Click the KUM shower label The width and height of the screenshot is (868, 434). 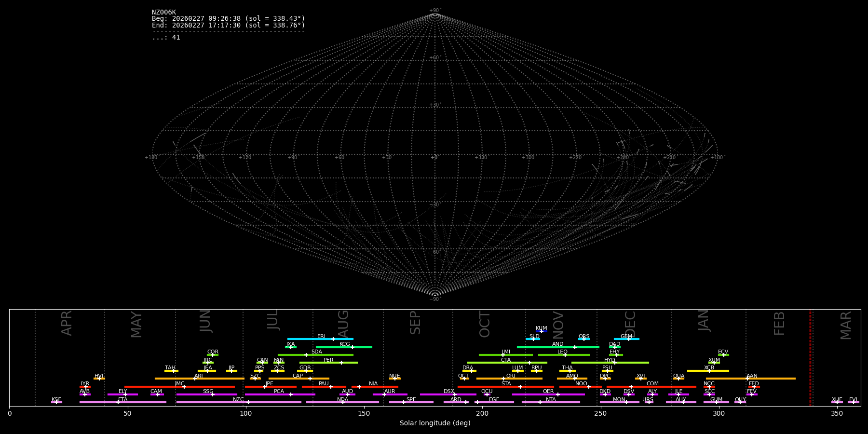pyautogui.click(x=542, y=328)
